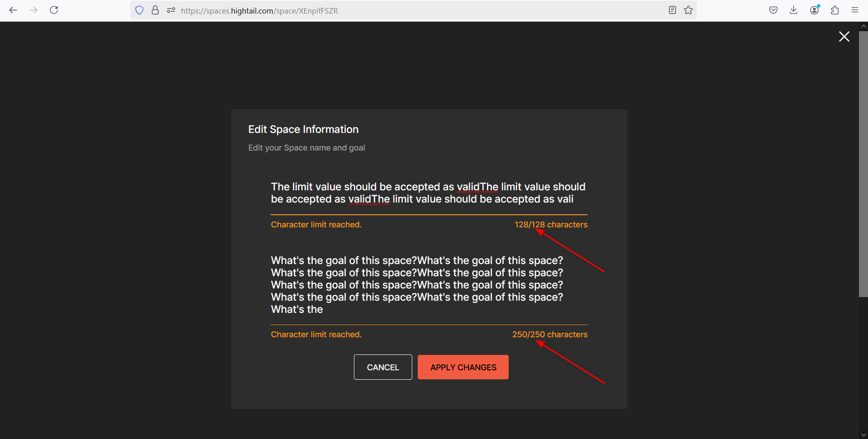Open the site permissions icon in the address bar
Viewport: 868px width, 439px height.
point(171,10)
